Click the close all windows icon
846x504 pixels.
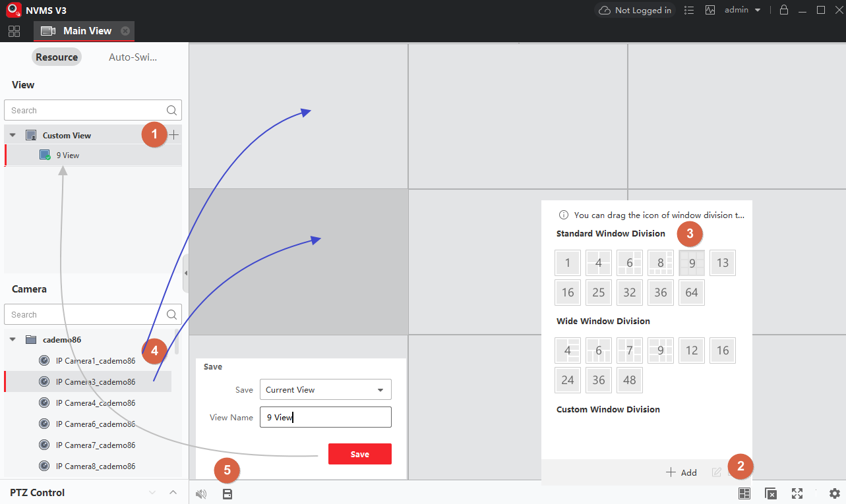[x=770, y=493]
